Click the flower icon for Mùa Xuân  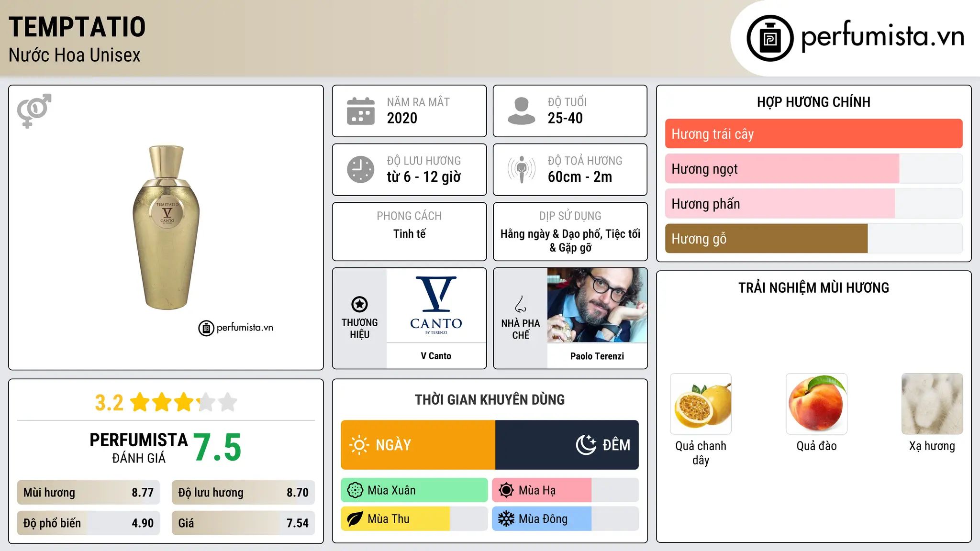pyautogui.click(x=355, y=490)
